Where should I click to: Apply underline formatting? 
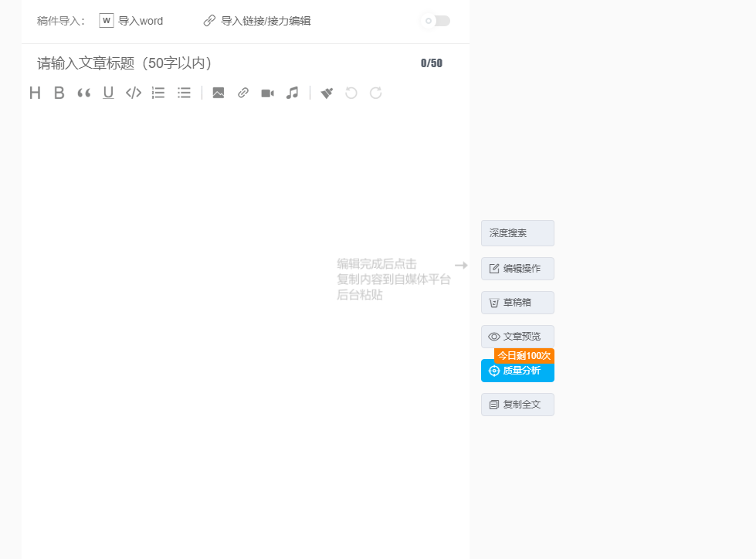pos(108,93)
